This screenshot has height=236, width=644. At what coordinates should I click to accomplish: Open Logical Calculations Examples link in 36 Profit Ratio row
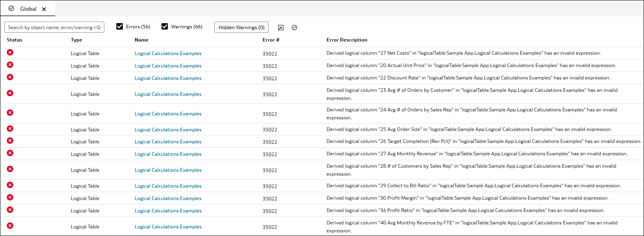click(x=168, y=211)
